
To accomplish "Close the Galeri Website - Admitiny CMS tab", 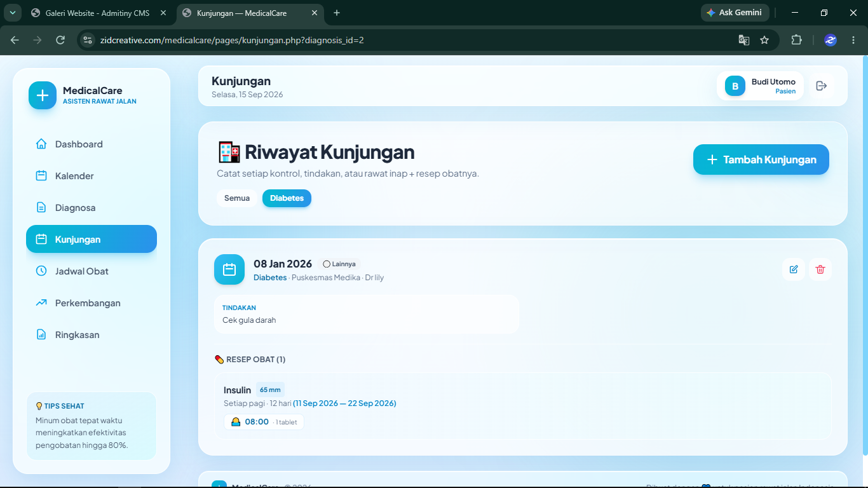I will point(163,13).
